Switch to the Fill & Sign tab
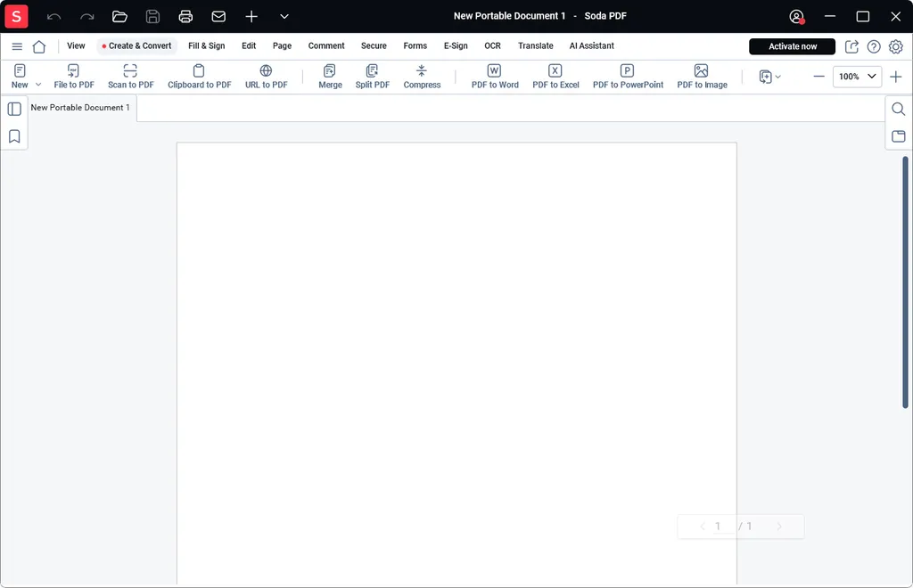Viewport: 913px width, 588px height. 206,46
